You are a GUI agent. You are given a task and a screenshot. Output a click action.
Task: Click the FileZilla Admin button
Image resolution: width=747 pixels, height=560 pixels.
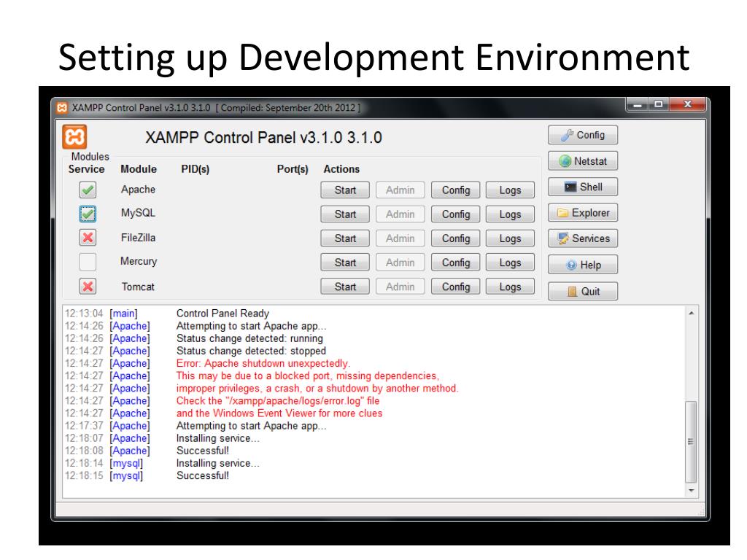coord(400,238)
